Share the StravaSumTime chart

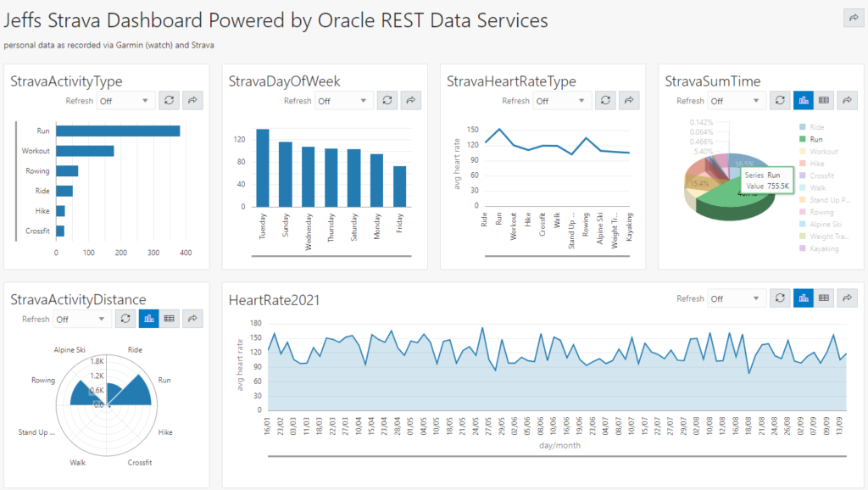click(x=847, y=100)
